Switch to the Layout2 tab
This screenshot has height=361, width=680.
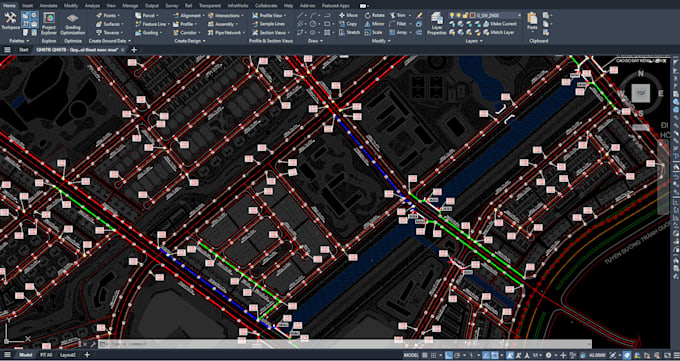point(68,355)
